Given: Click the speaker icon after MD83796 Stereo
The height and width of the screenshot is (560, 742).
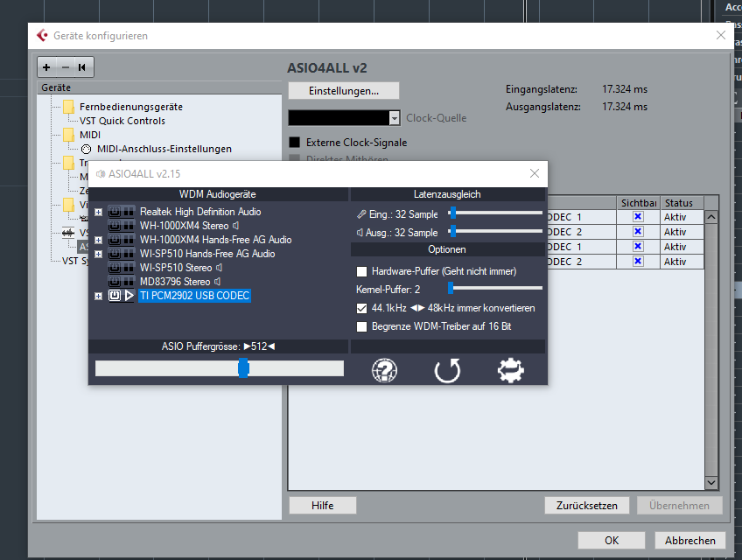Looking at the screenshot, I should 217,282.
